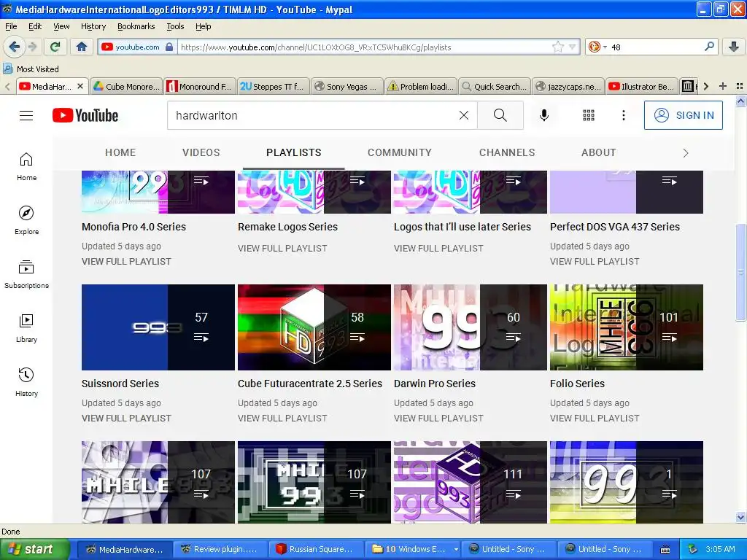The width and height of the screenshot is (747, 560).
Task: Click the browser search magnifier icon
Action: point(709,47)
